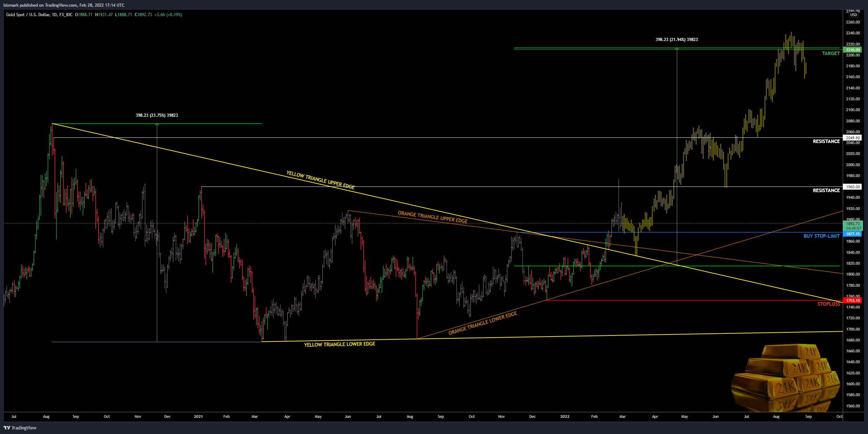The image size is (868, 434).
Task: Click the STOPLOSS label
Action: pos(829,304)
